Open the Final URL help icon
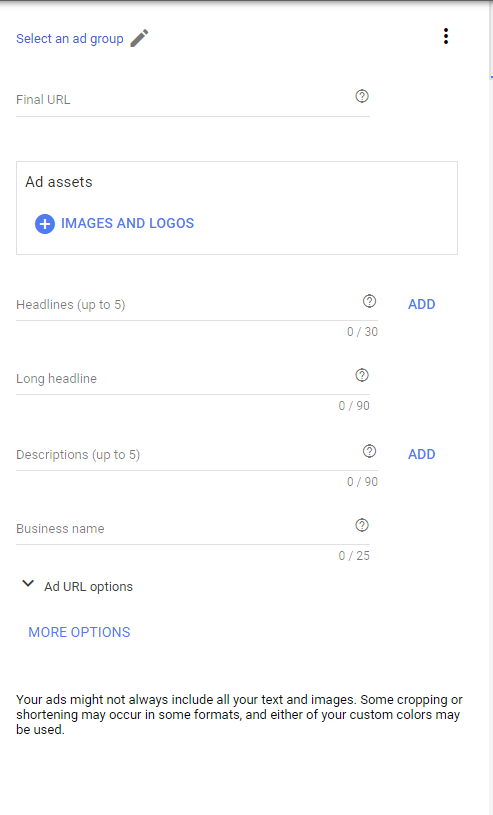Viewport: 493px width, 815px height. (x=362, y=96)
